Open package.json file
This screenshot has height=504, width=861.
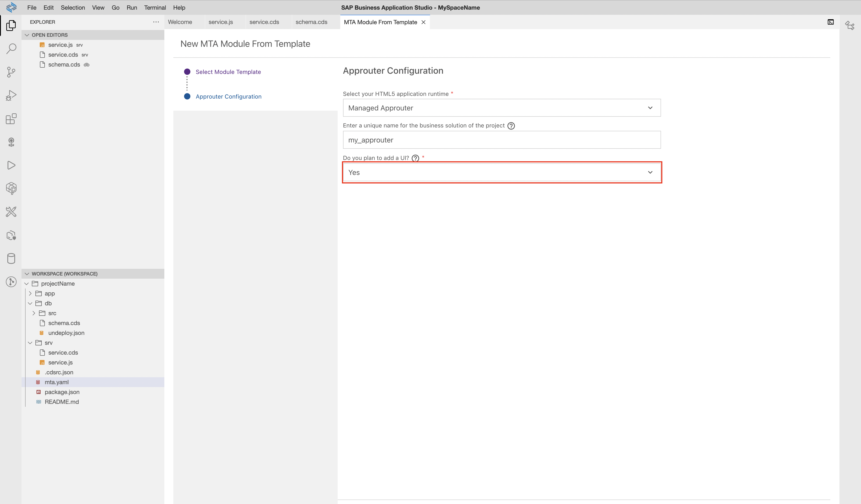pos(93,392)
